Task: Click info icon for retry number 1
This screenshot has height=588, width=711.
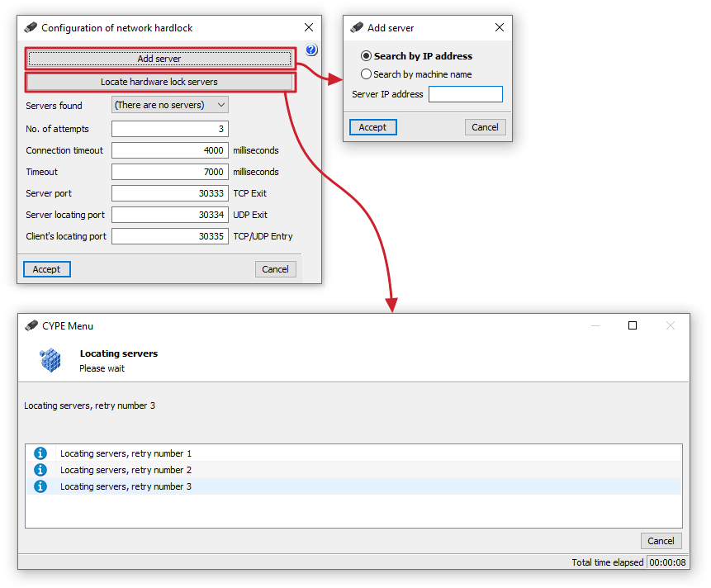Action: coord(40,453)
